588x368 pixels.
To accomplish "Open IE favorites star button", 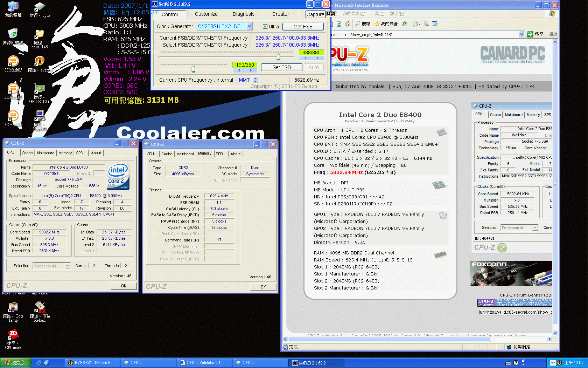I will tap(386, 24).
